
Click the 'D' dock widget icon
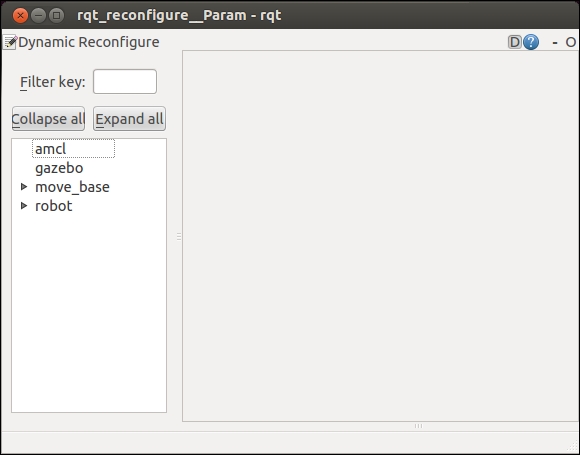[x=514, y=42]
